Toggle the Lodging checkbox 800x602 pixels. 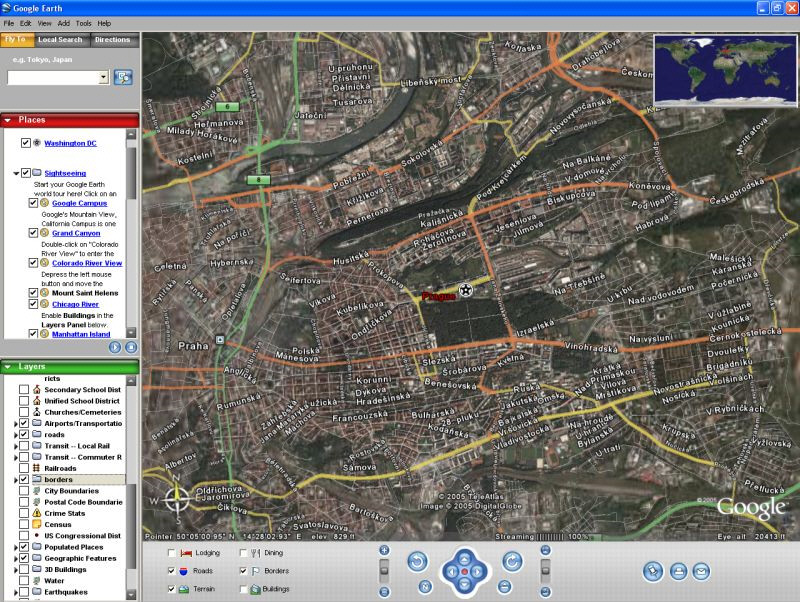(x=171, y=553)
